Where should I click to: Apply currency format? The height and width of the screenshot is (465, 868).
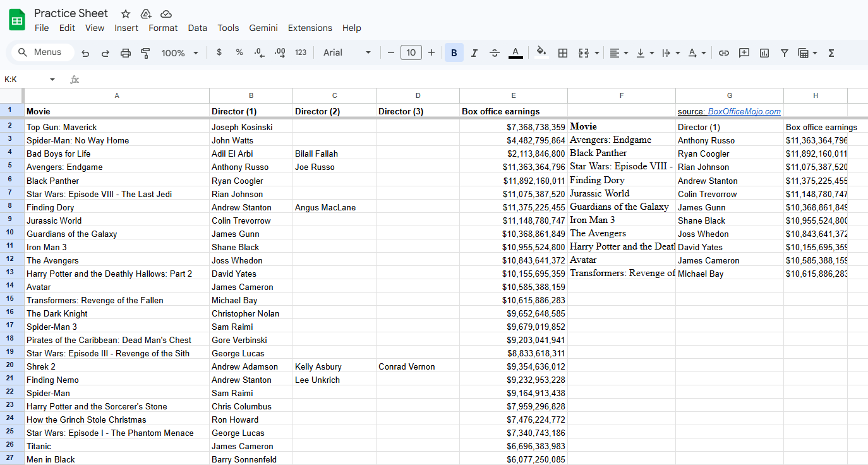pyautogui.click(x=219, y=52)
